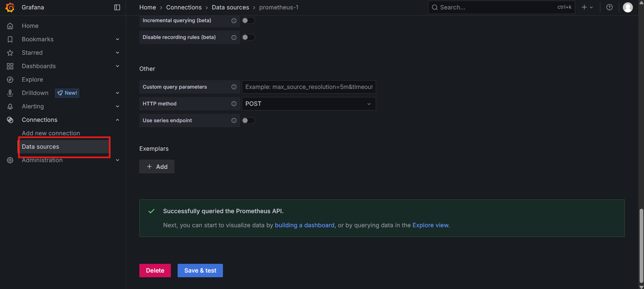644x289 pixels.
Task: Click the Drilldown icon in sidebar
Action: click(x=10, y=93)
